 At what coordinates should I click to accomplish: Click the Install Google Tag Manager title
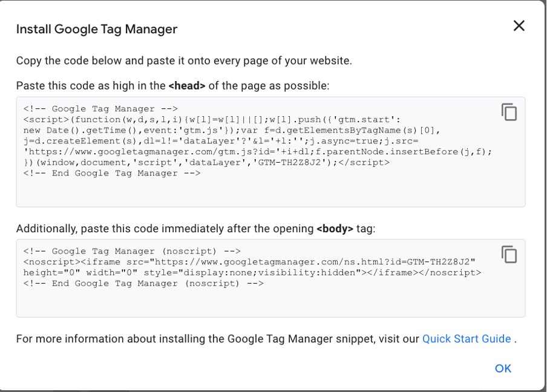click(x=97, y=28)
